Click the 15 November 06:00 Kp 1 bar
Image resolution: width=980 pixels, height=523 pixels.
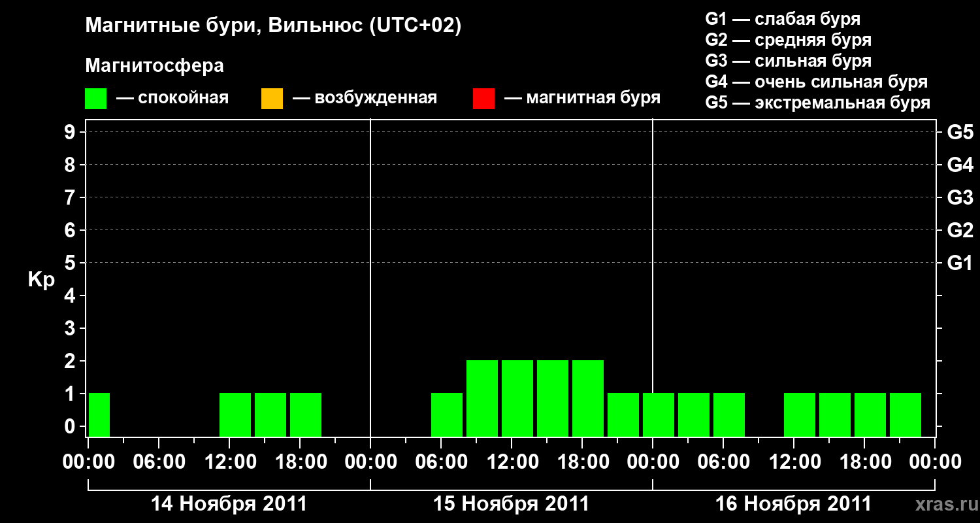pos(447,414)
